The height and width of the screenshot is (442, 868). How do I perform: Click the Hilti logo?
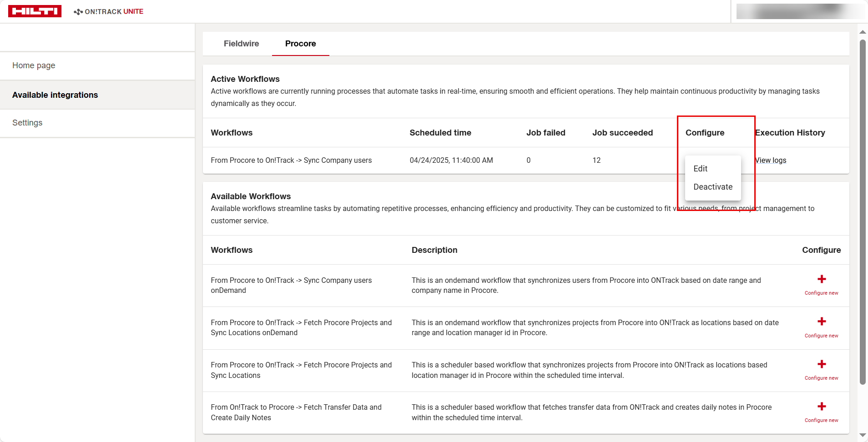coord(35,11)
